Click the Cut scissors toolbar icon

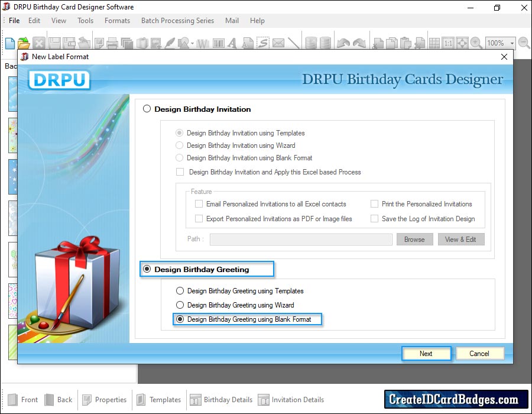378,43
